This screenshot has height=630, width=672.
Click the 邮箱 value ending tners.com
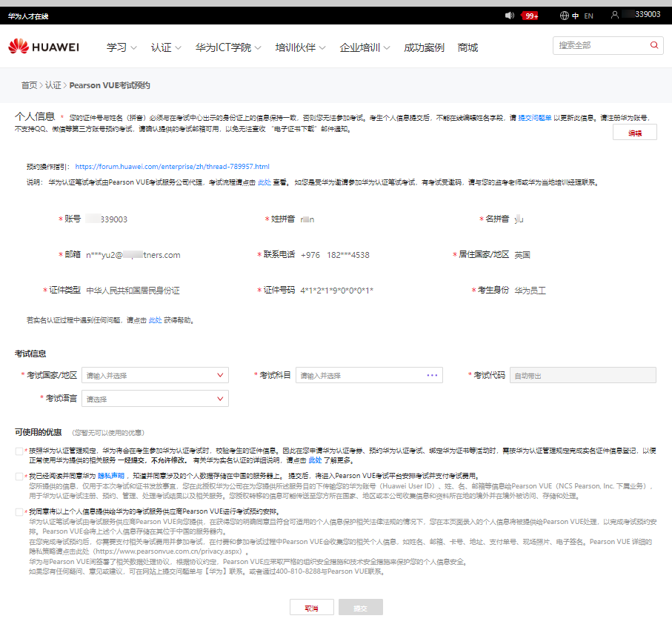(x=133, y=255)
